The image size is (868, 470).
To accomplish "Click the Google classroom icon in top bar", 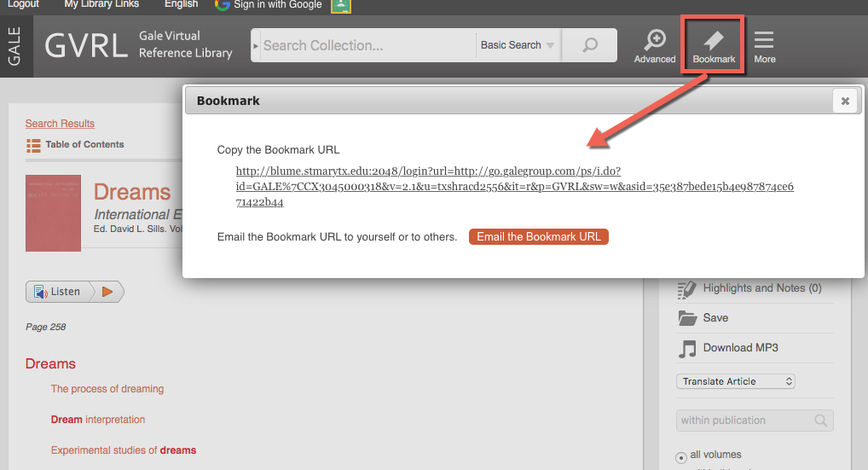I will (x=341, y=5).
